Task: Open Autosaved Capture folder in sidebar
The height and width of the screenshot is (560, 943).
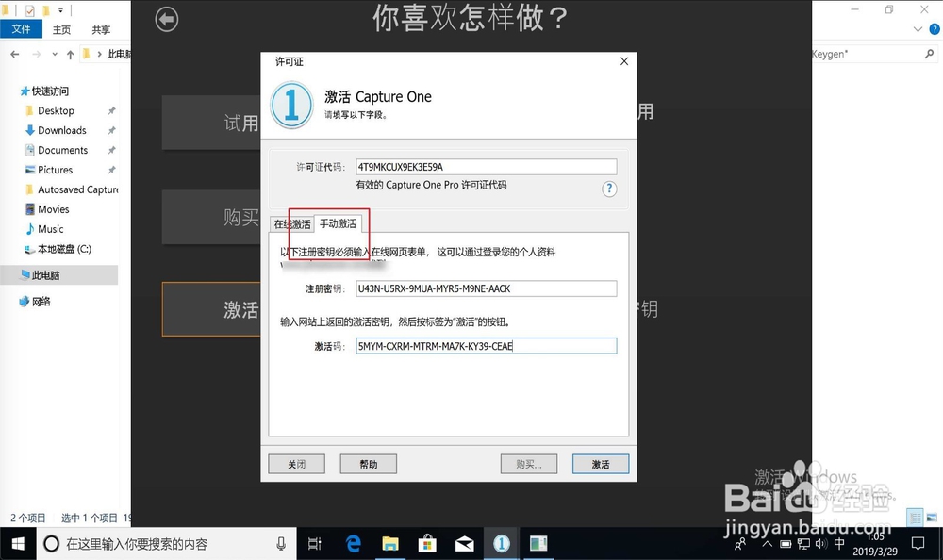Action: tap(72, 189)
